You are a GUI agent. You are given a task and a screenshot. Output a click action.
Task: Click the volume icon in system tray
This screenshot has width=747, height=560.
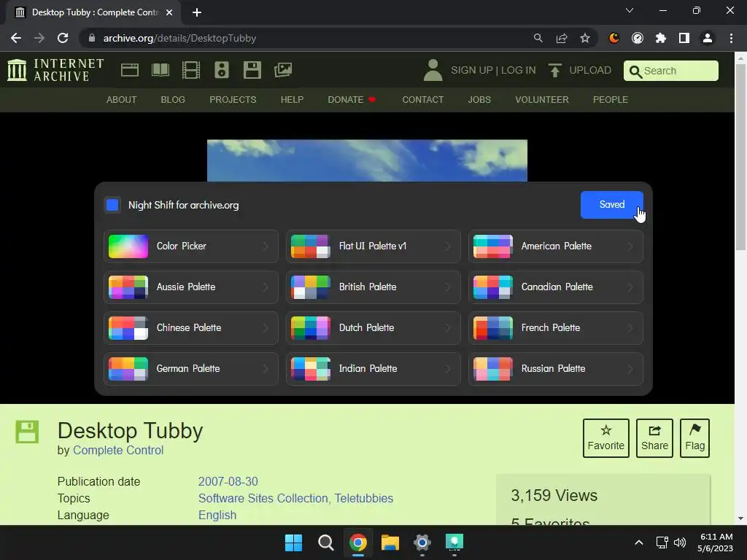(x=680, y=542)
